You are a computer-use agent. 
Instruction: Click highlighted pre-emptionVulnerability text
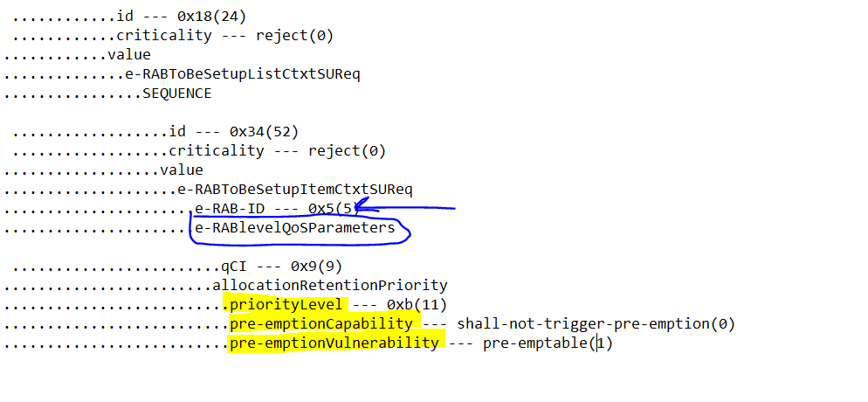(x=334, y=343)
